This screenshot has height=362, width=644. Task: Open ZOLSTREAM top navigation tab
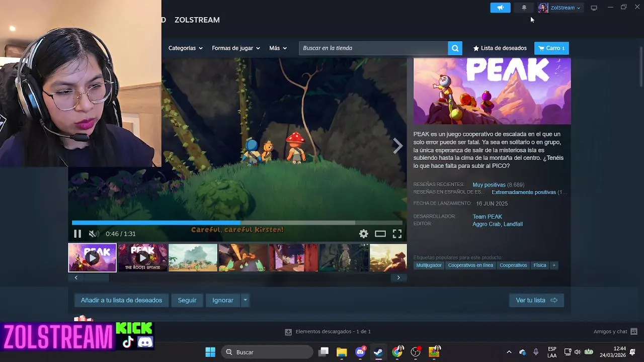click(x=197, y=20)
